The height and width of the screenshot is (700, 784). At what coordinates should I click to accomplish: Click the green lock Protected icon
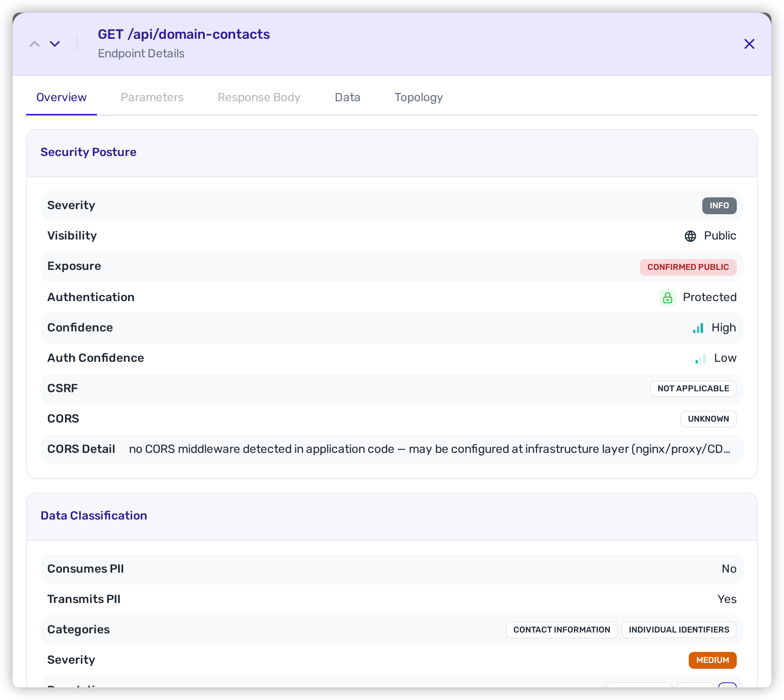pos(668,298)
